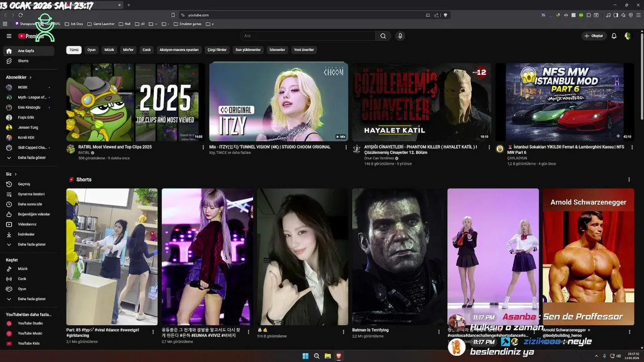Open Beğendiğin videolar in sidebar

click(29, 214)
